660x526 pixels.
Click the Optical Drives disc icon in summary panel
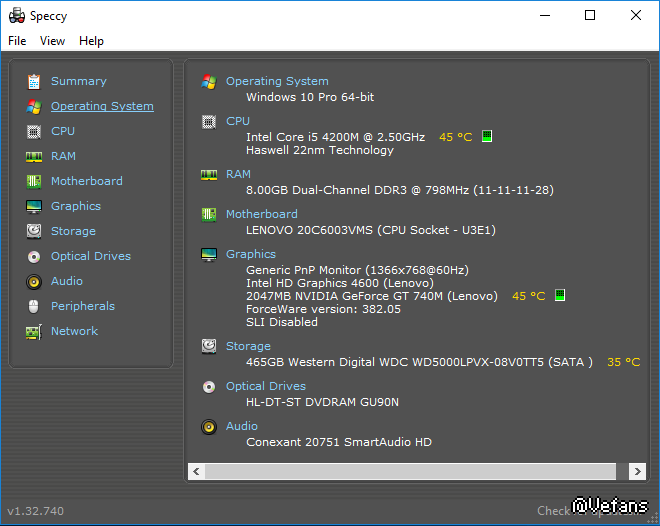tap(209, 387)
